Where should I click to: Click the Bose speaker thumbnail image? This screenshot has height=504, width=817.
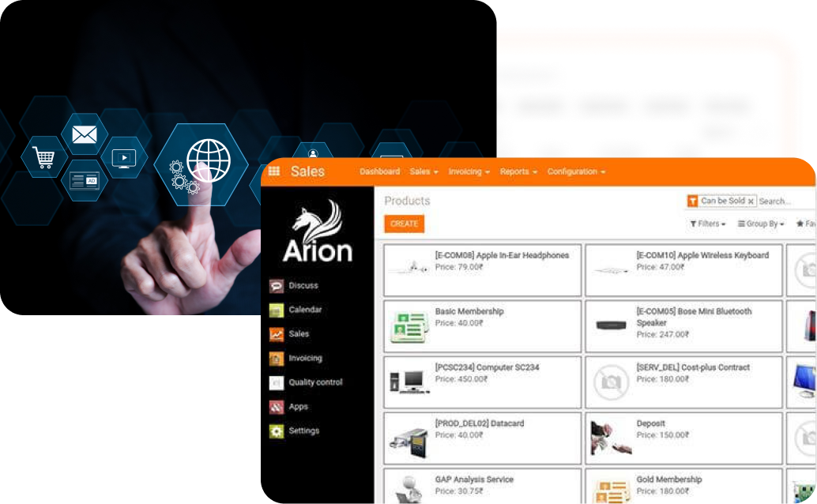[611, 325]
